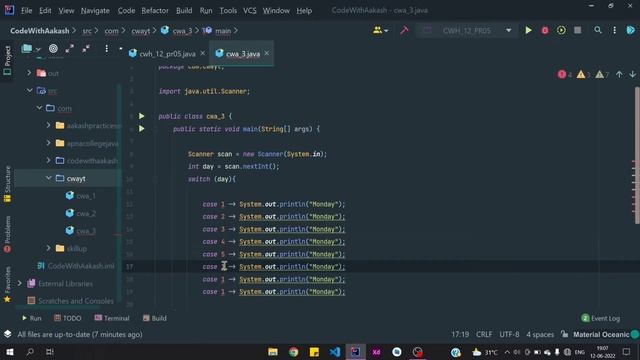Collapse the cwayt package

coord(49,178)
